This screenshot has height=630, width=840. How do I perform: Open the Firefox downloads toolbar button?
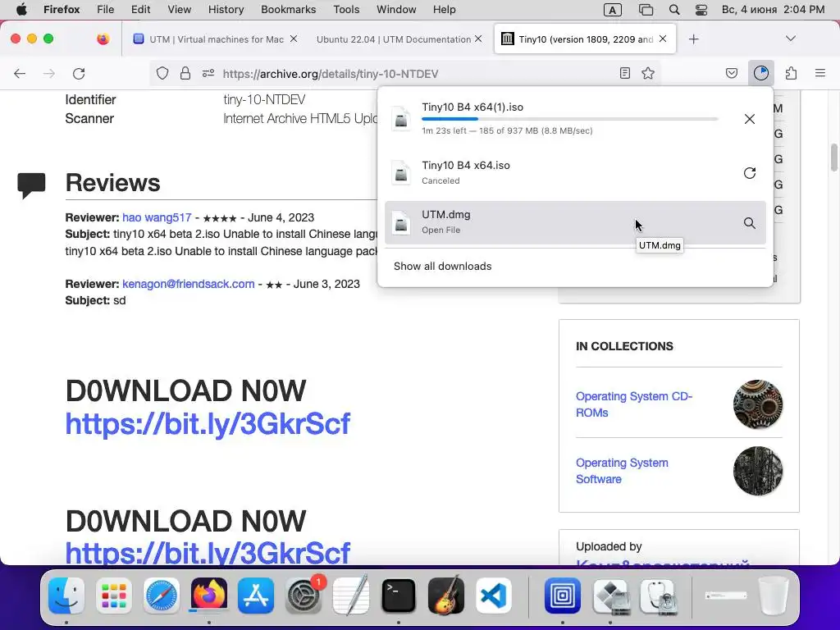tap(760, 73)
